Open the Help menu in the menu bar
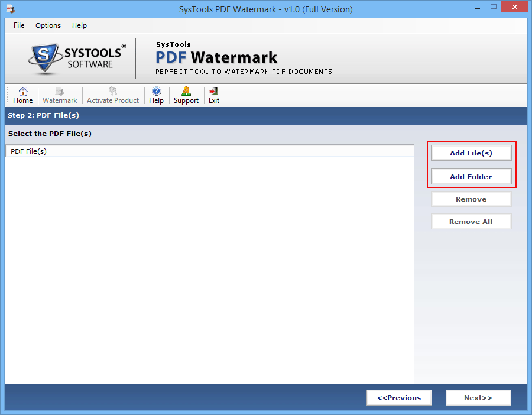The height and width of the screenshot is (415, 532). [x=79, y=25]
